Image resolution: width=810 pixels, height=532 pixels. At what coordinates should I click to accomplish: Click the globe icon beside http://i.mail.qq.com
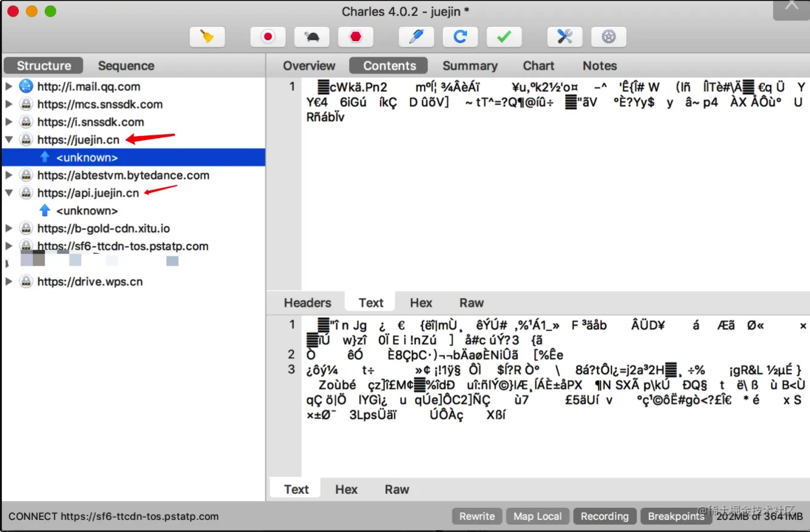[x=26, y=86]
